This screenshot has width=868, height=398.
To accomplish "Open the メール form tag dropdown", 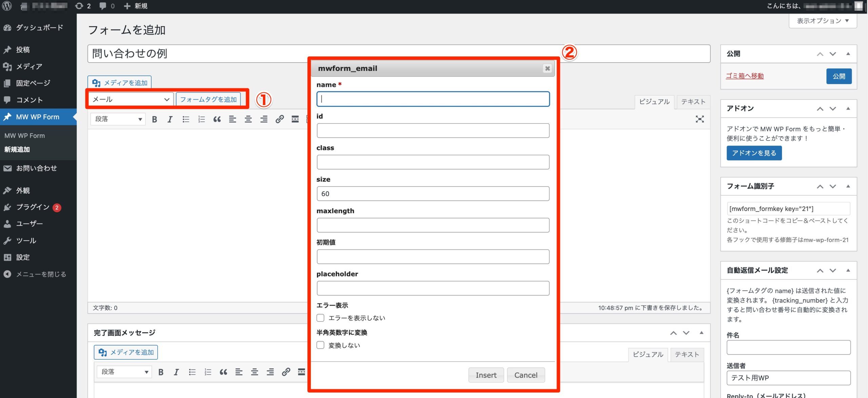I will point(130,99).
